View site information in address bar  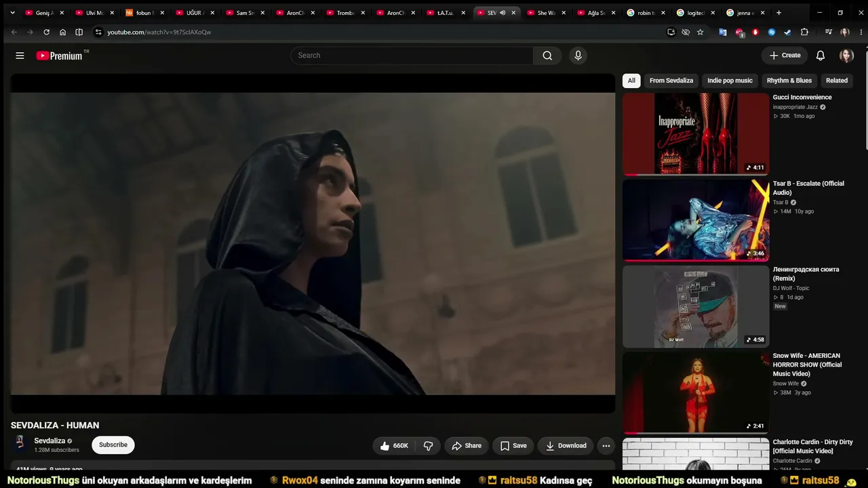point(98,32)
